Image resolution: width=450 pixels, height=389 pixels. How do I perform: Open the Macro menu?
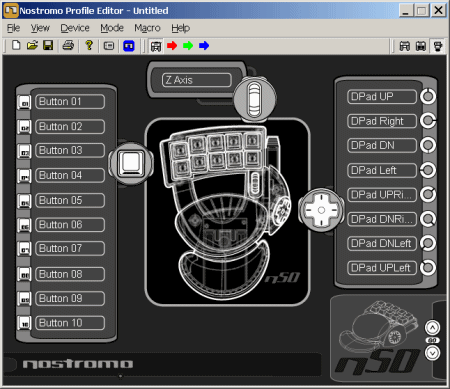(x=147, y=28)
